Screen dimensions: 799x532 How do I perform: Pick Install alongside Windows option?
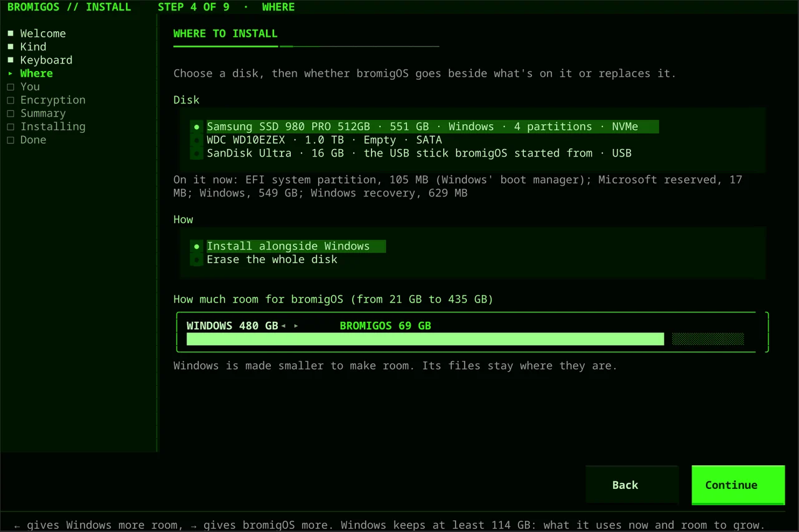coord(288,246)
